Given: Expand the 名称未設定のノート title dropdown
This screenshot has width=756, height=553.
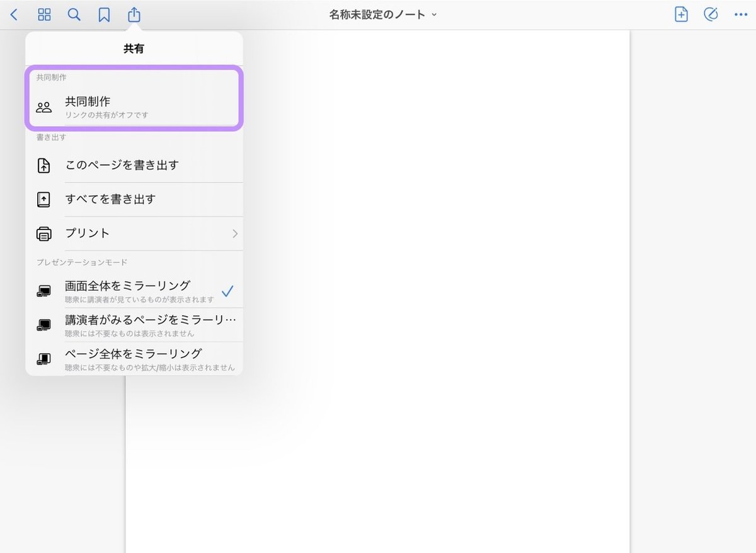Looking at the screenshot, I should tap(382, 15).
